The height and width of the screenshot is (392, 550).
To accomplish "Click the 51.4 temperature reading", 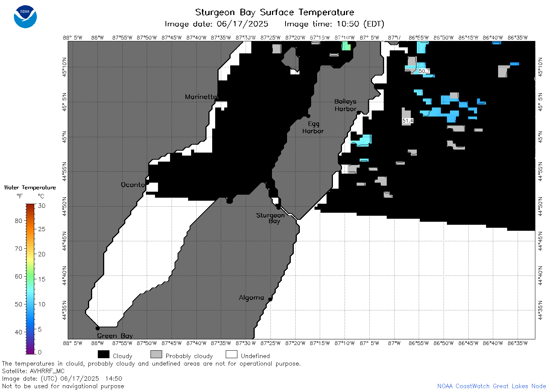I will click(x=408, y=121).
